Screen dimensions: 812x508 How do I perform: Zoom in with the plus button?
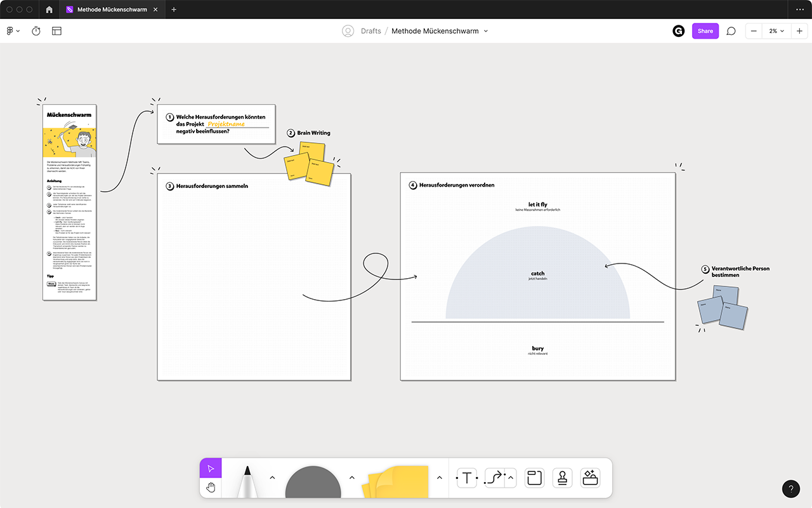(799, 30)
